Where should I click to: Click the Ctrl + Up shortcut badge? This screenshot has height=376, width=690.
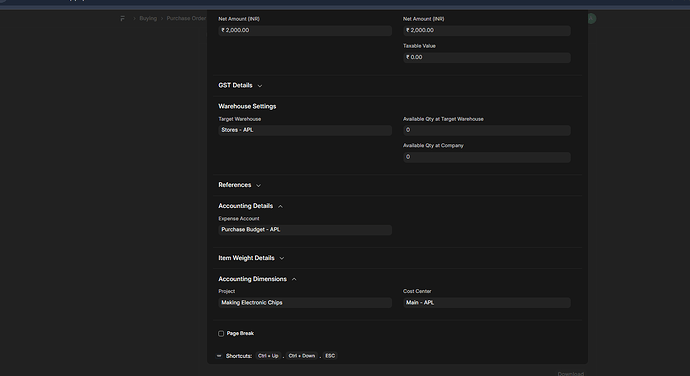pyautogui.click(x=268, y=356)
